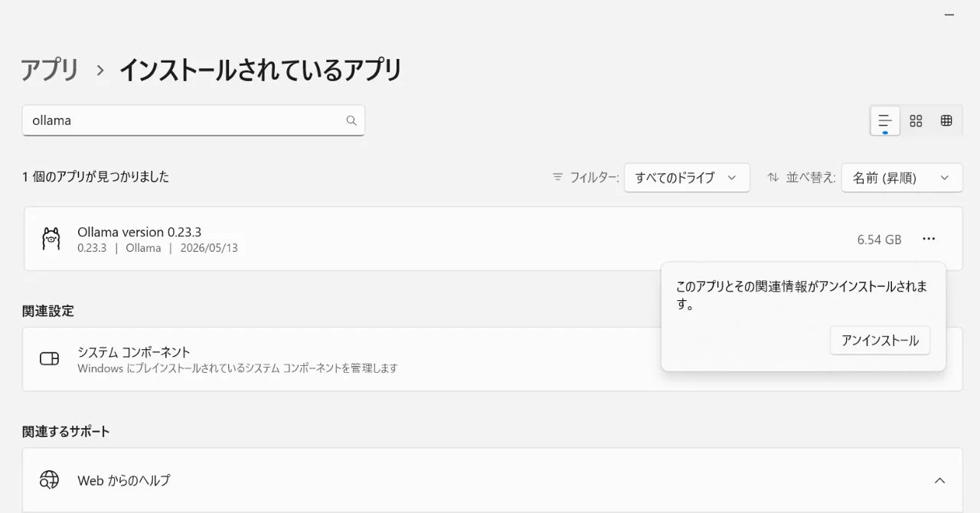
Task: Open the three-dot menu for Ollama
Action: pos(929,239)
